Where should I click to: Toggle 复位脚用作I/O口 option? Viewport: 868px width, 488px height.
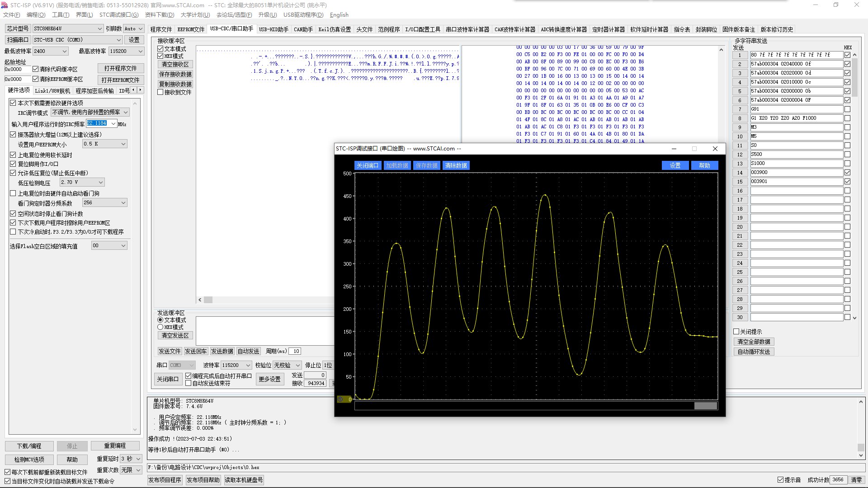click(13, 164)
